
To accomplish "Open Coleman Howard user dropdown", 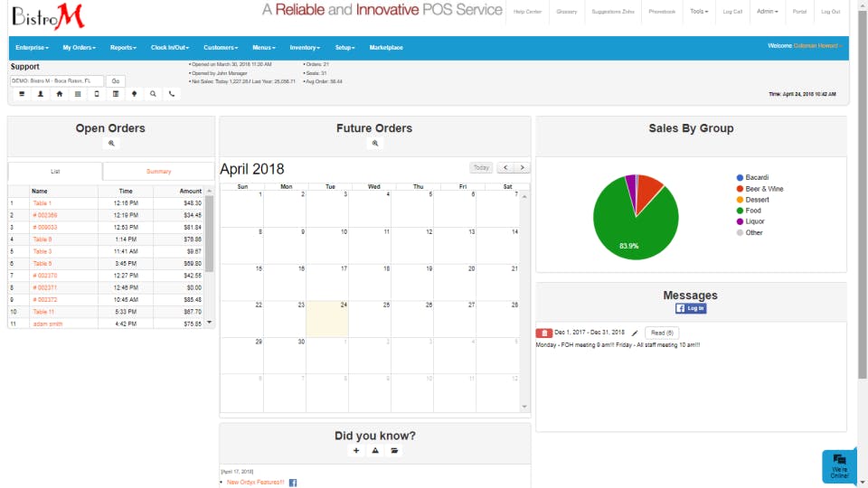I will (x=817, y=46).
